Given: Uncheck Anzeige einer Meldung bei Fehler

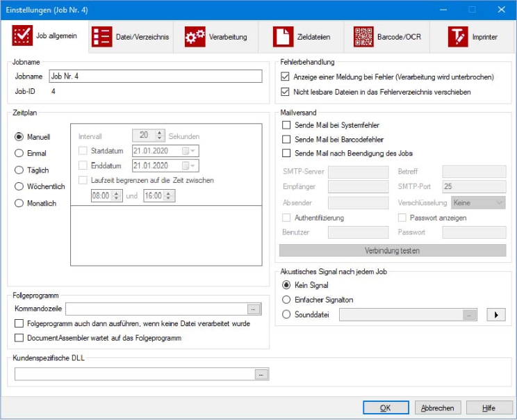Looking at the screenshot, I should point(286,77).
